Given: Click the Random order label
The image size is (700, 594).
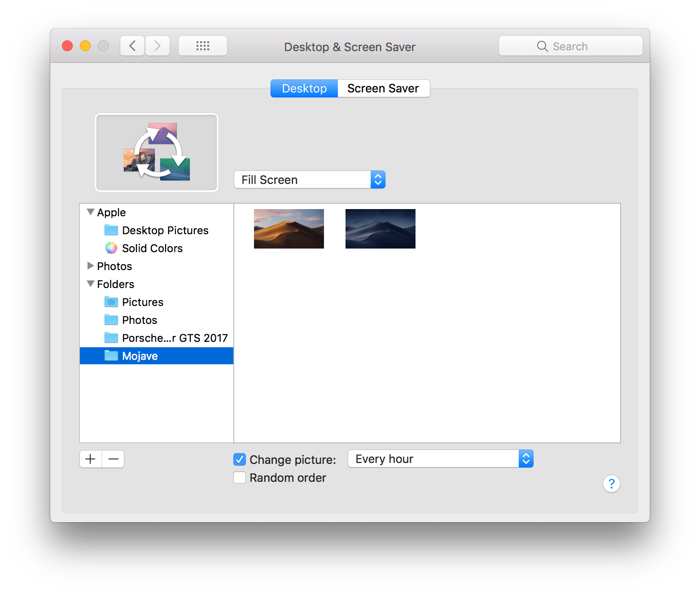Looking at the screenshot, I should pyautogui.click(x=288, y=478).
